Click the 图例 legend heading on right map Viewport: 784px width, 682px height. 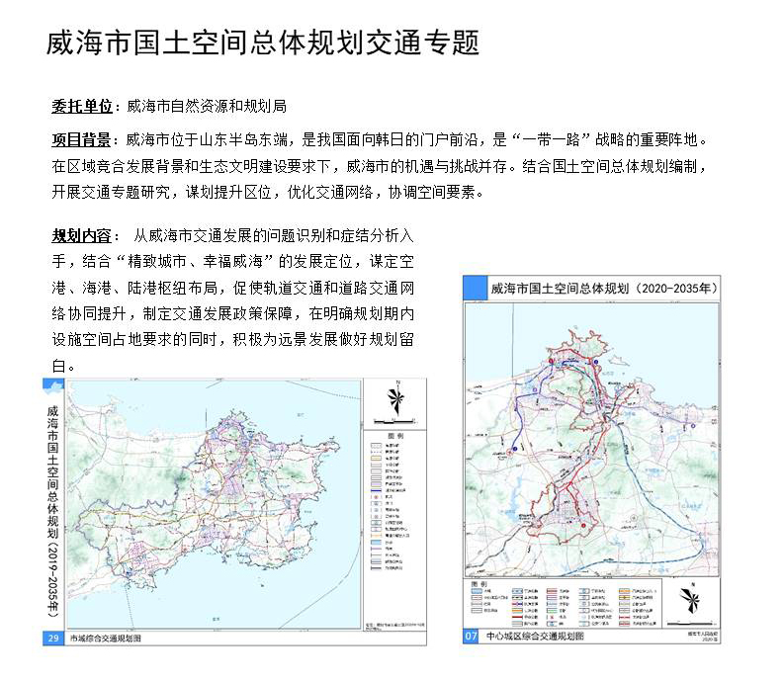(x=479, y=584)
